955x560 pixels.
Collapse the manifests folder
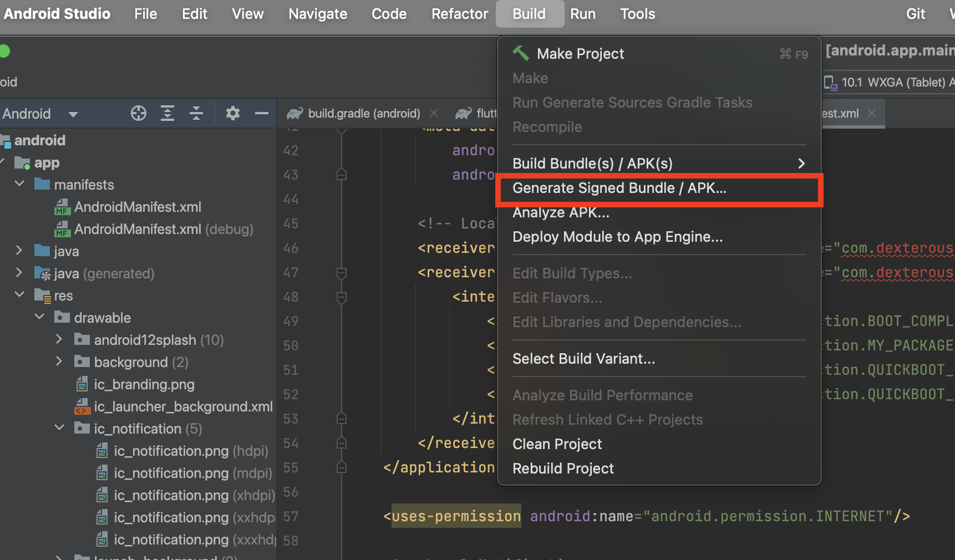click(19, 184)
